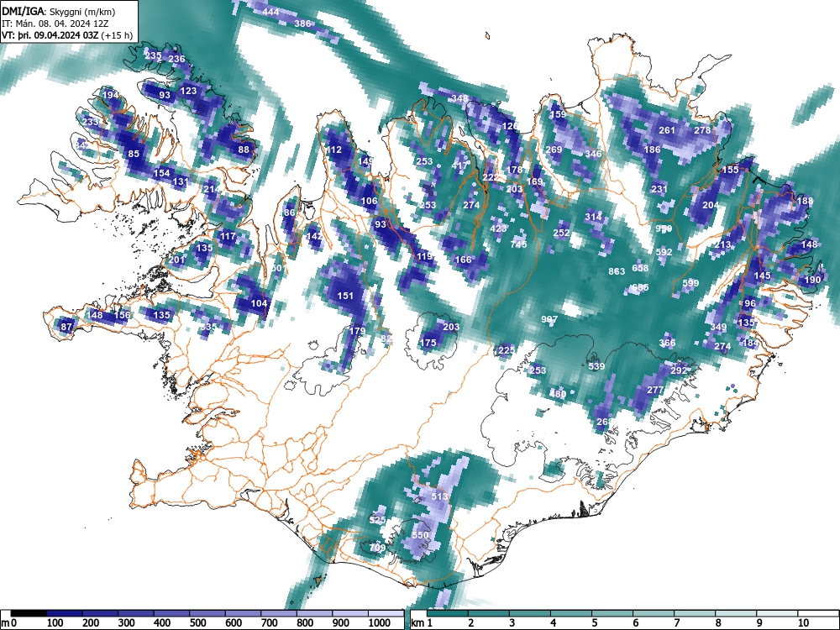Select the visibility value 106

pyautogui.click(x=369, y=201)
